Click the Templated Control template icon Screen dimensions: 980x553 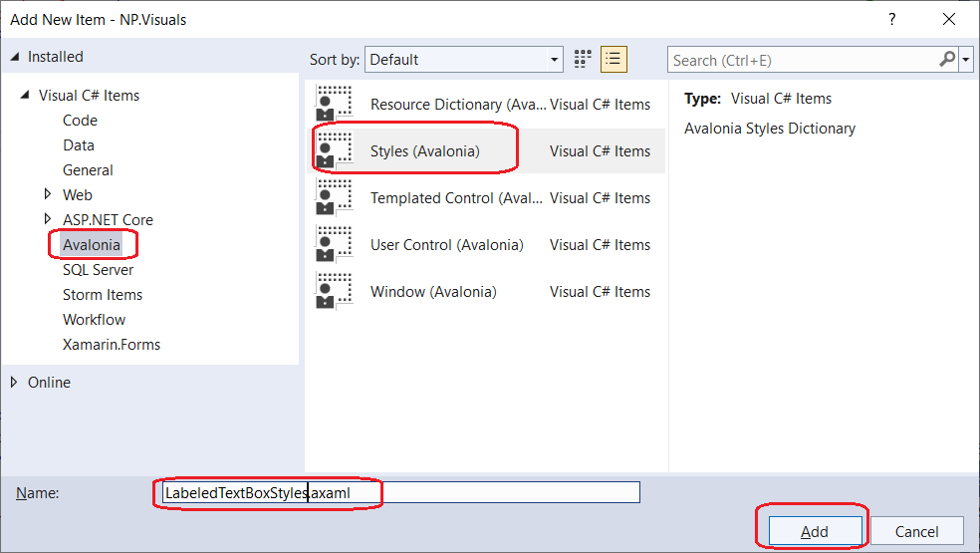(335, 197)
